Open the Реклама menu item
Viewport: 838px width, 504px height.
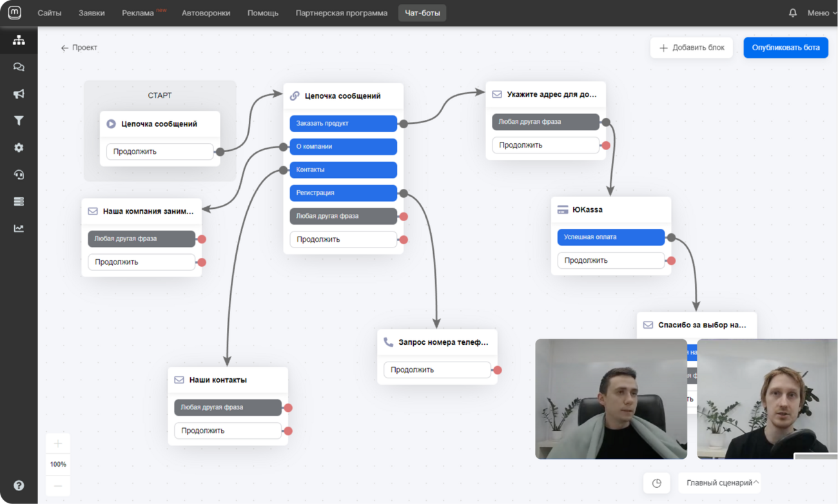pos(138,13)
